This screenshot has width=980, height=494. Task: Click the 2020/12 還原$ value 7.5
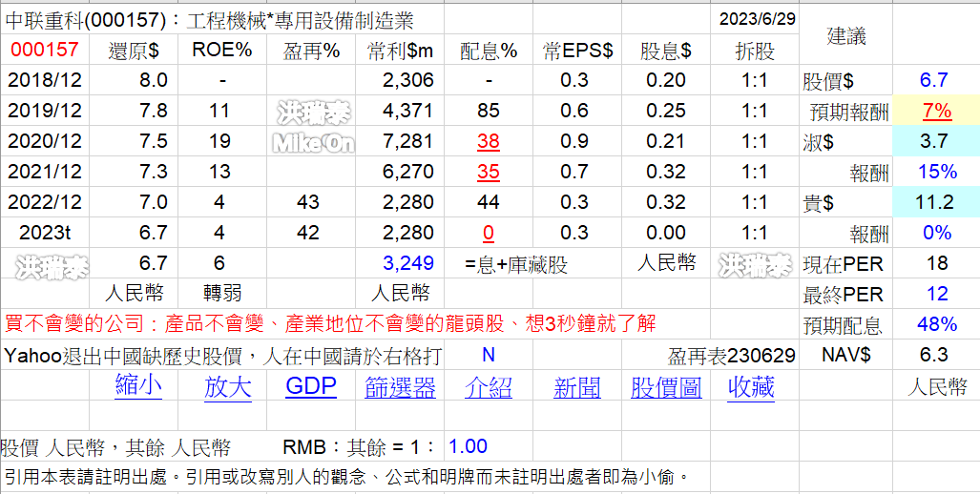point(153,141)
